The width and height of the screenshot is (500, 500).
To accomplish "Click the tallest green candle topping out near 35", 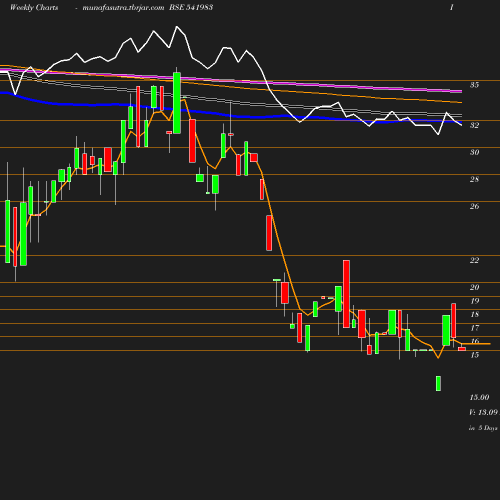I will click(x=177, y=103).
